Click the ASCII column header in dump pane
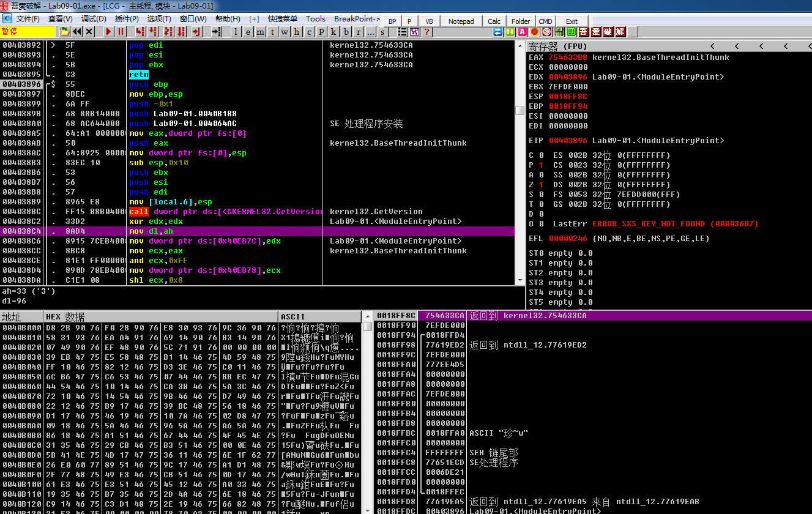 (320, 317)
